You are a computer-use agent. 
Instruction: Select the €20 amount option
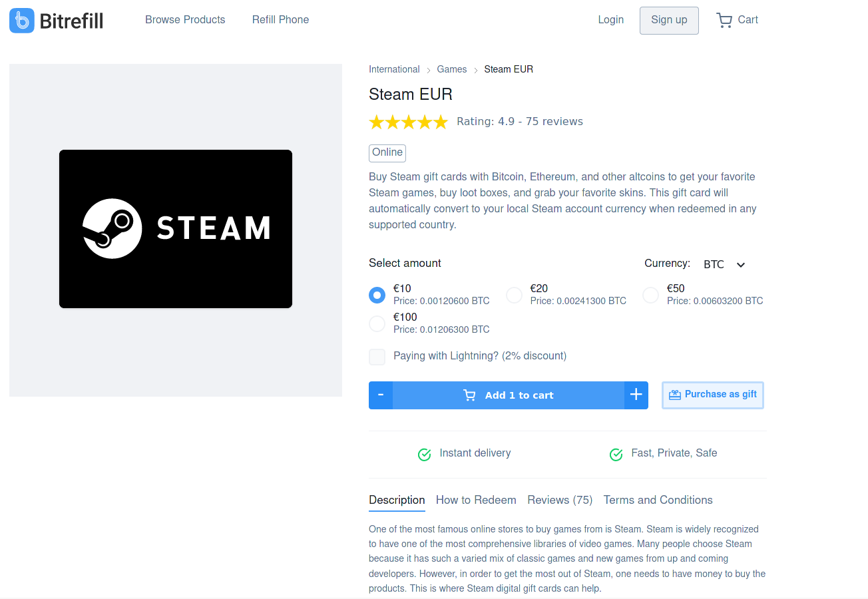(514, 295)
